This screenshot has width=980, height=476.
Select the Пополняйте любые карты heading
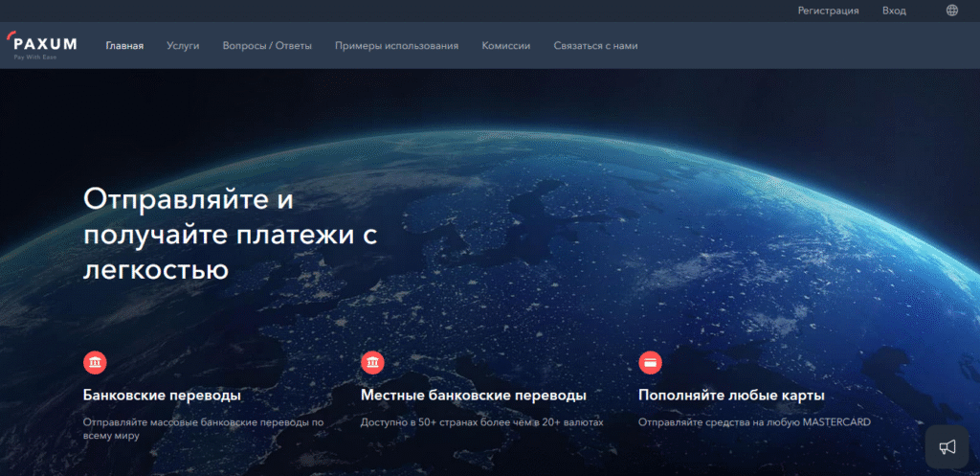pyautogui.click(x=731, y=395)
